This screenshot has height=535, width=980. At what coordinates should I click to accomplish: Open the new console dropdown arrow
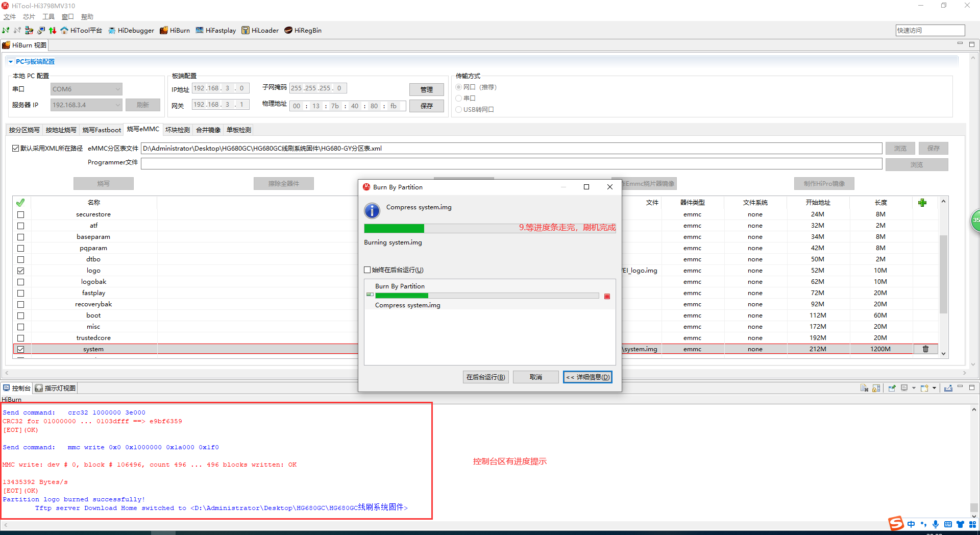coord(935,388)
